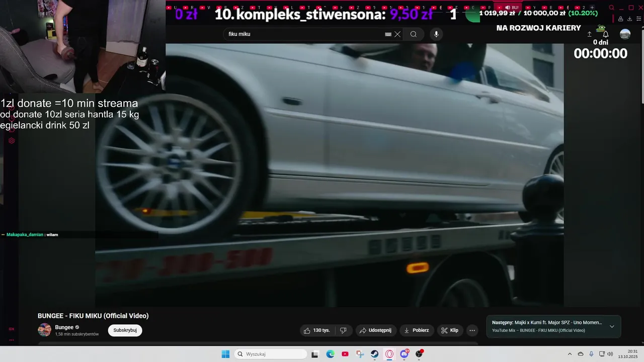Mute audio on the playing BU tab
The height and width of the screenshot is (362, 644).
coord(507,8)
